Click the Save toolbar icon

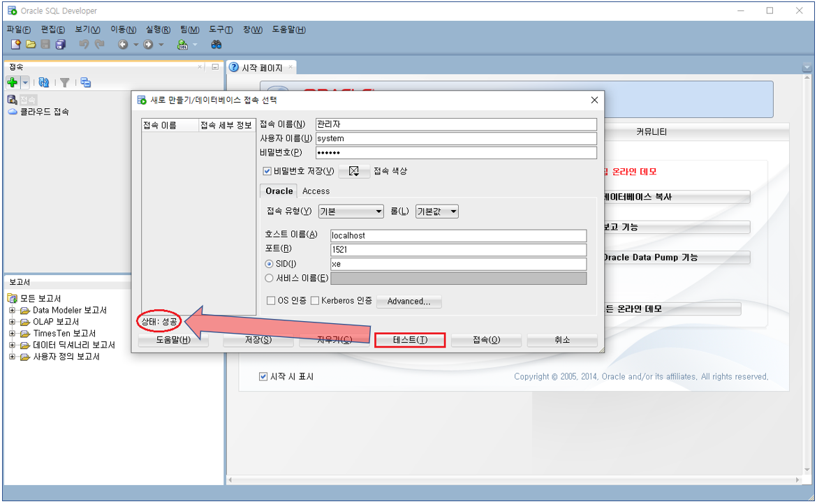click(45, 44)
